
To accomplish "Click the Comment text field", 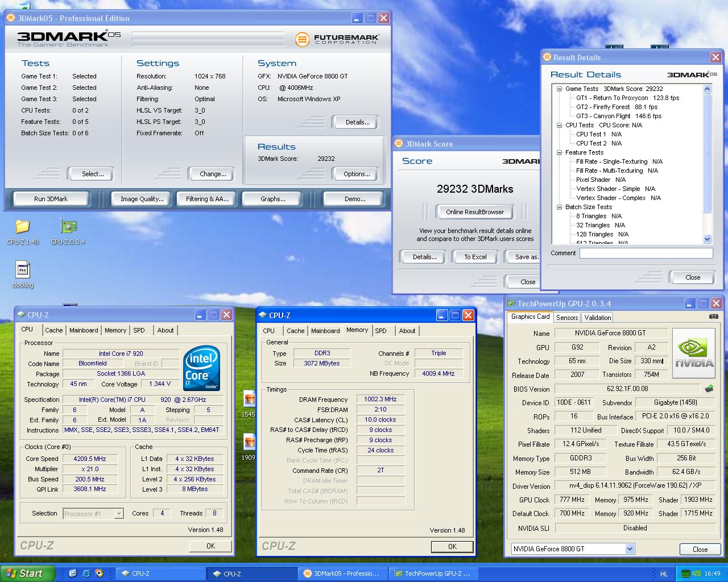I will (646, 253).
